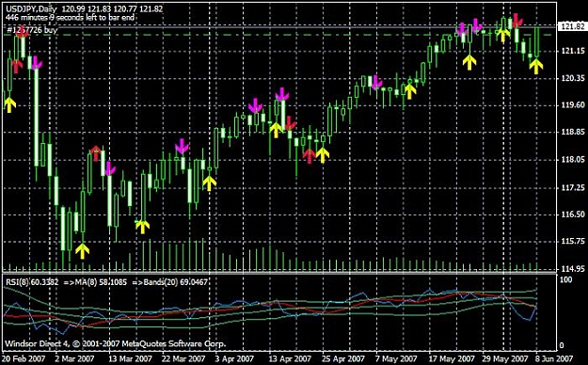588x365 pixels.
Task: Click the =>MA(8) 58.1085 indicator label
Action: click(x=95, y=282)
